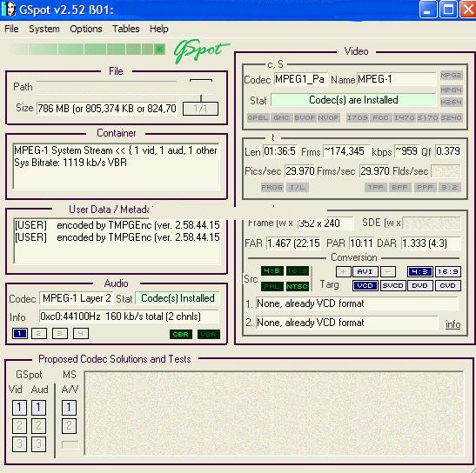Click the first 'None, already VCD format' line

pyautogui.click(x=357, y=303)
